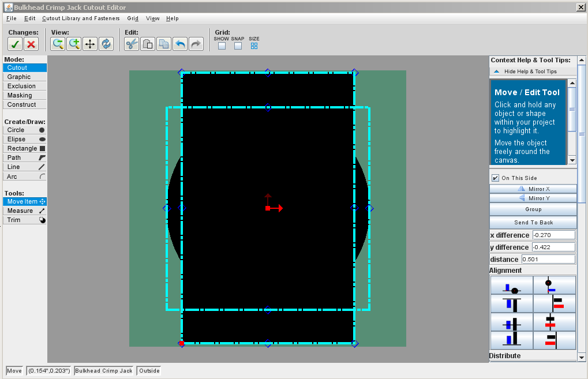This screenshot has width=588, height=379.
Task: Open the grid size icon
Action: coord(254,46)
